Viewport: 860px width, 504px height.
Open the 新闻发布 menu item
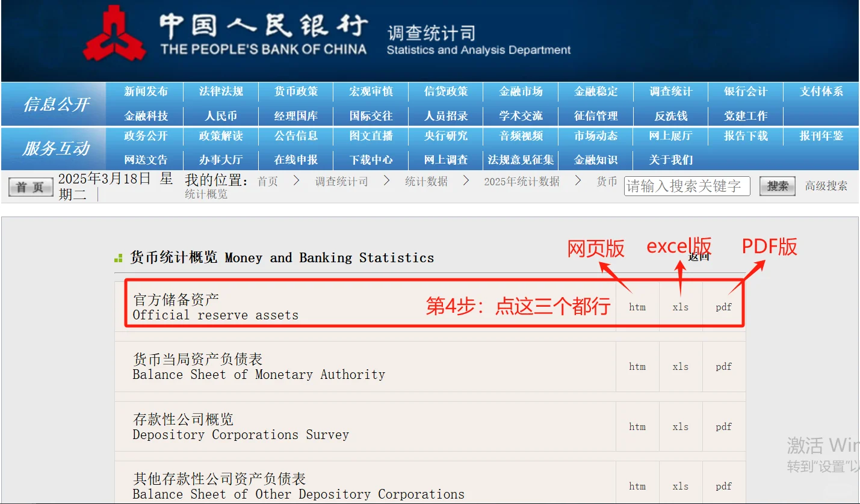146,91
